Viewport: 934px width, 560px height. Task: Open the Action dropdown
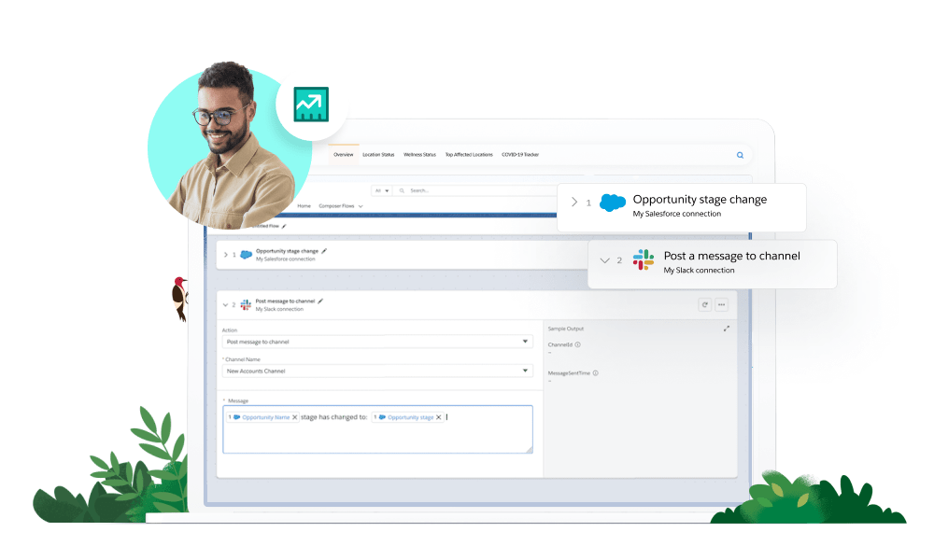click(377, 342)
